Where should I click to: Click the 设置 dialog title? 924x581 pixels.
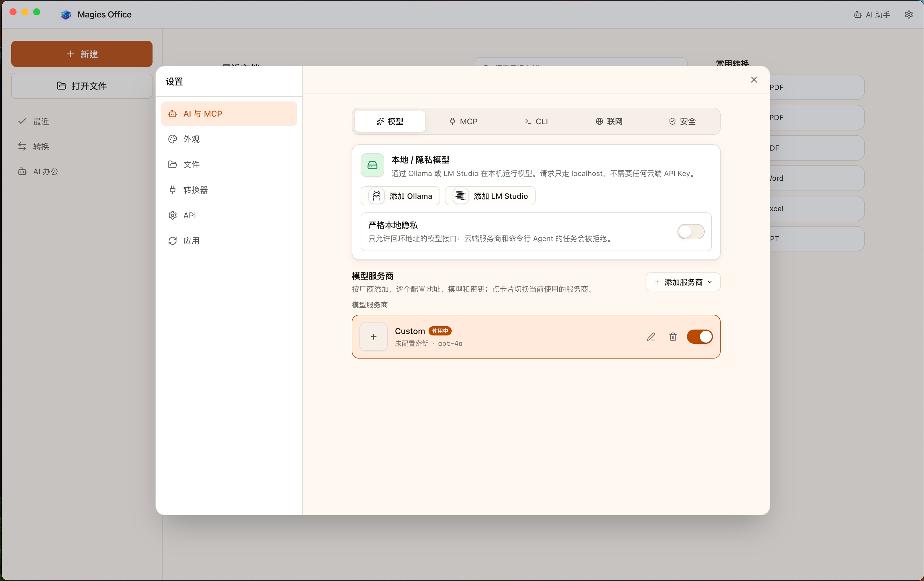point(174,81)
